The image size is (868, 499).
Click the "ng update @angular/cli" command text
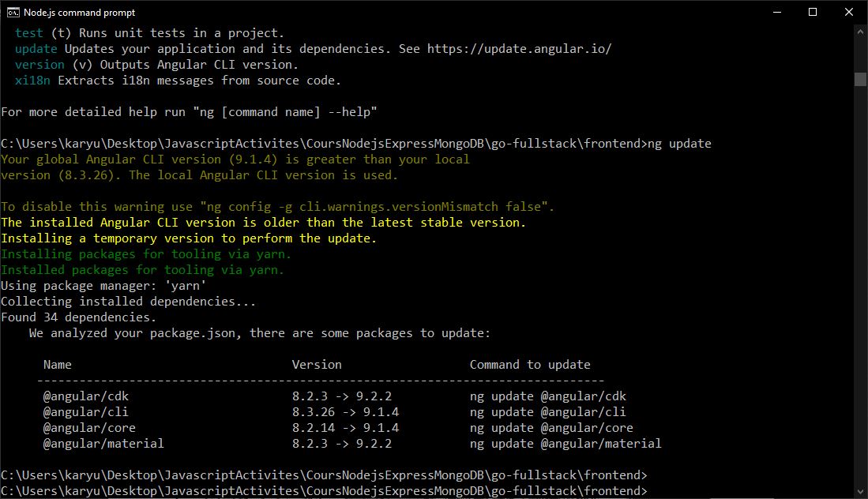click(x=547, y=412)
